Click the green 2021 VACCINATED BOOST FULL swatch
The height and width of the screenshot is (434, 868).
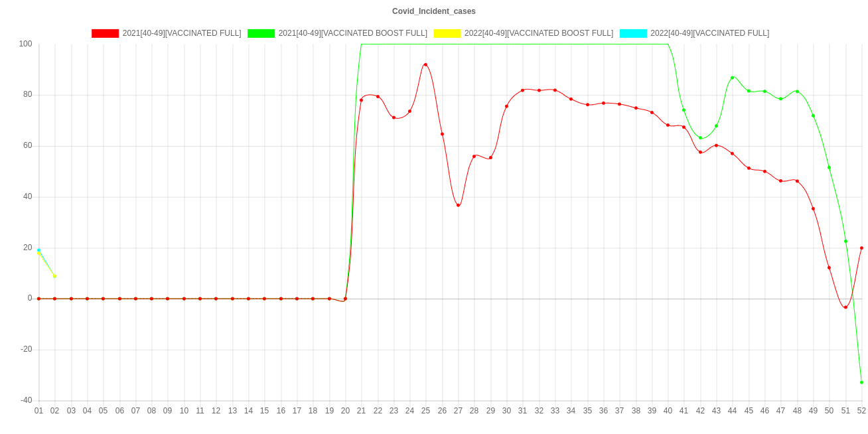coord(261,33)
